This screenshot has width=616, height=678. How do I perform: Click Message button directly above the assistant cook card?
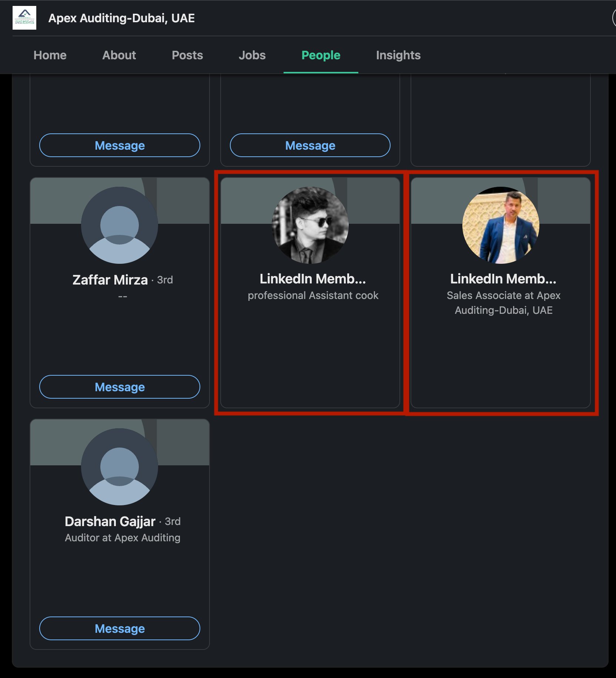310,145
